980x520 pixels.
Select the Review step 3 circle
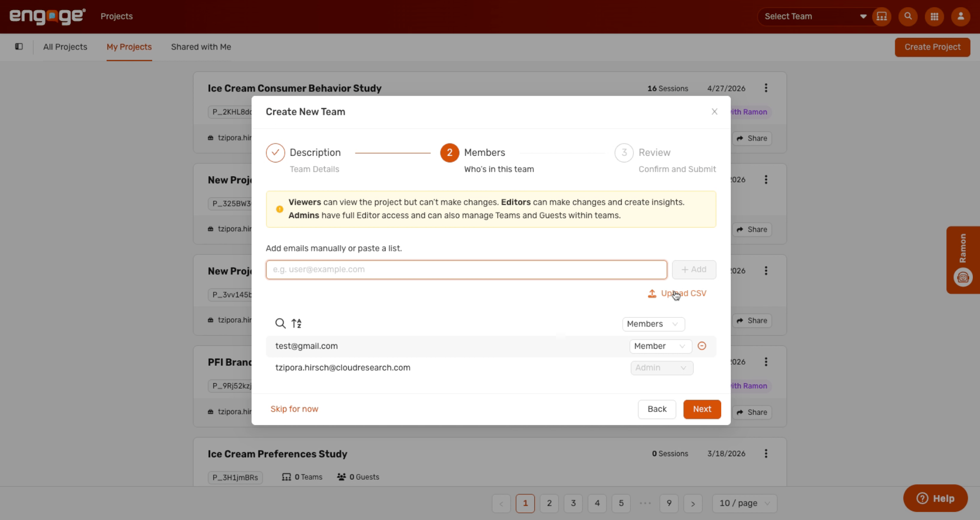[x=624, y=152]
